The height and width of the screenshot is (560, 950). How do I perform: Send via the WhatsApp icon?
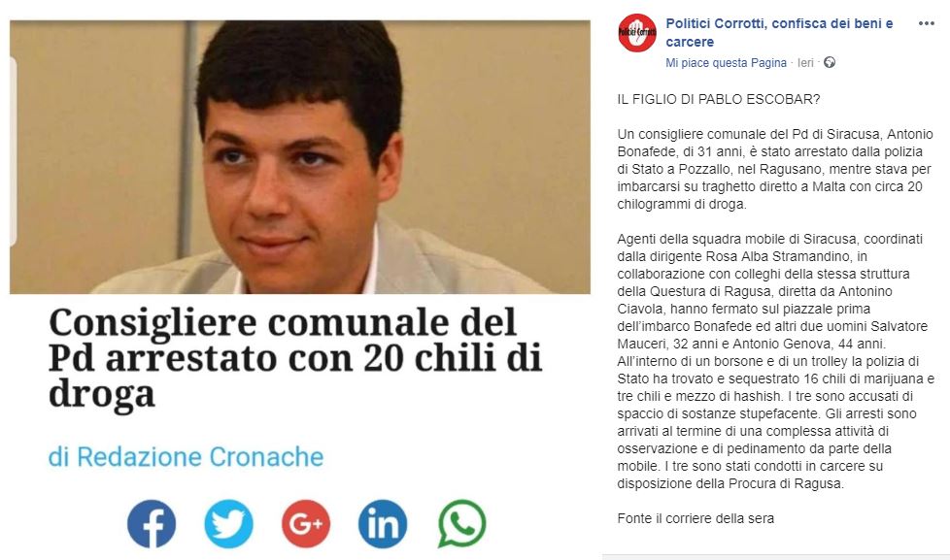(x=461, y=524)
